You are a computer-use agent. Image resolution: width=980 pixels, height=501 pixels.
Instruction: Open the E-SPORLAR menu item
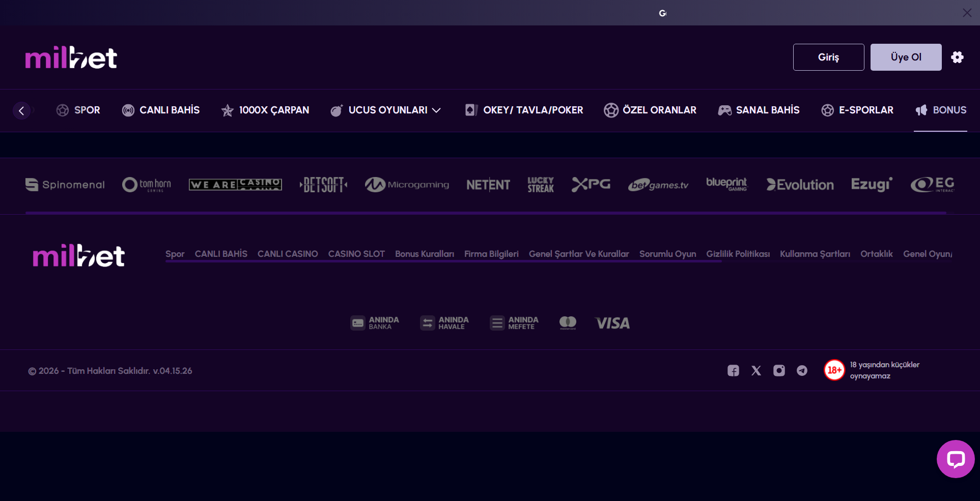857,110
